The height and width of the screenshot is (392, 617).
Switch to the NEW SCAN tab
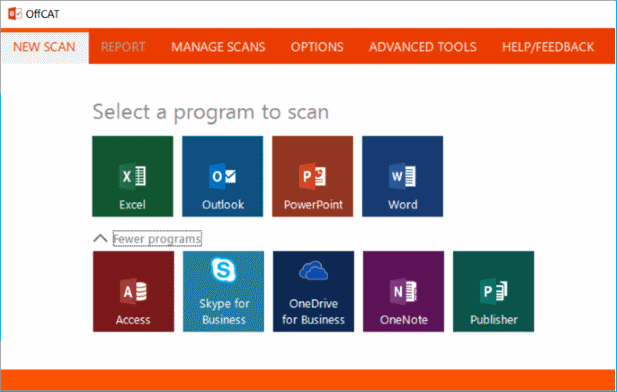(44, 47)
